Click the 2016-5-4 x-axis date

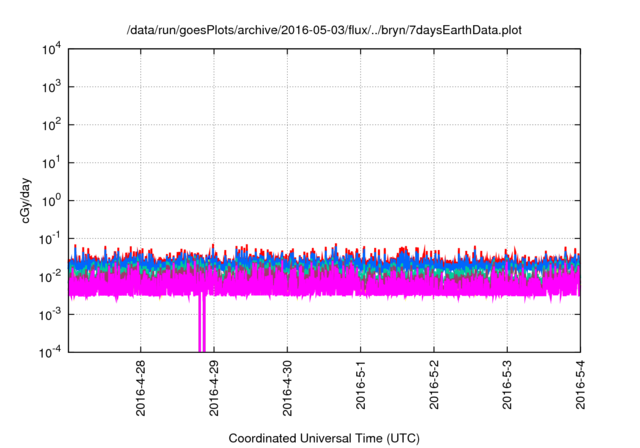click(580, 385)
